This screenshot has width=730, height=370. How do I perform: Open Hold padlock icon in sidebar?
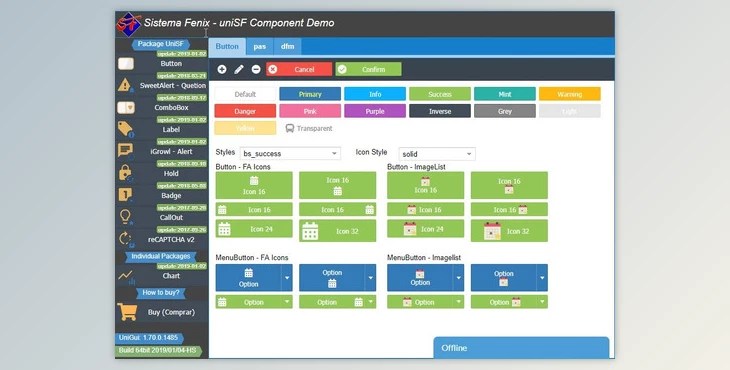[x=125, y=173]
